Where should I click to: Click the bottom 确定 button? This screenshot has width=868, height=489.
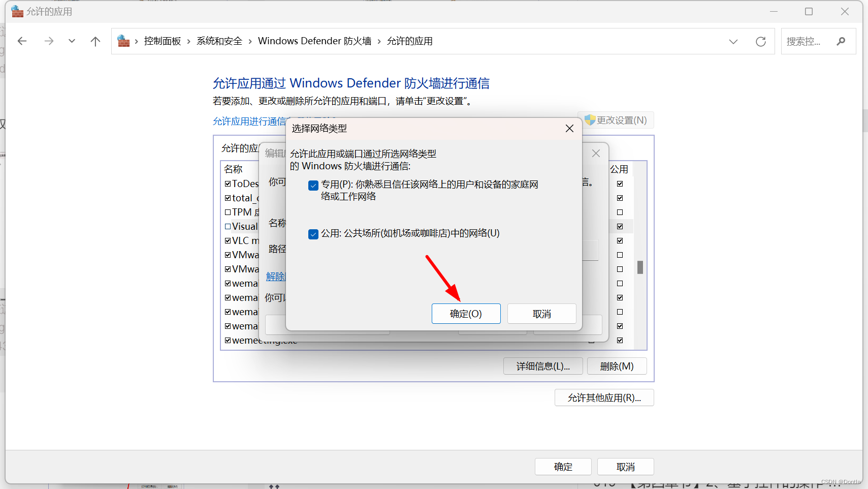[x=563, y=467]
